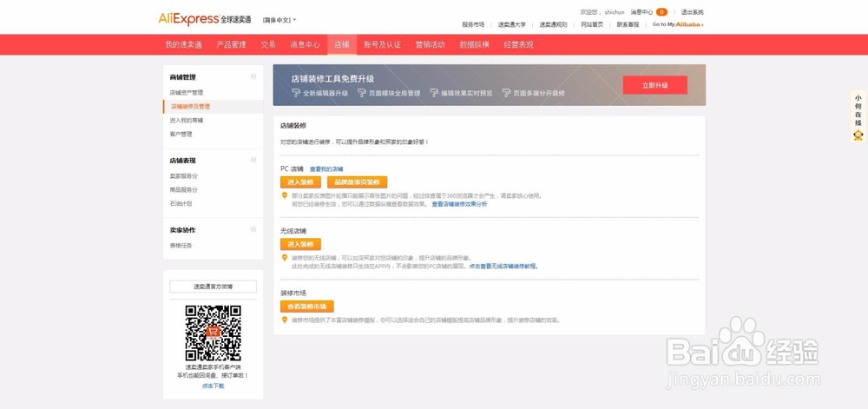Viewport: 868px width, 409px height.
Task: Open the 交易 nav tab
Action: (x=268, y=45)
